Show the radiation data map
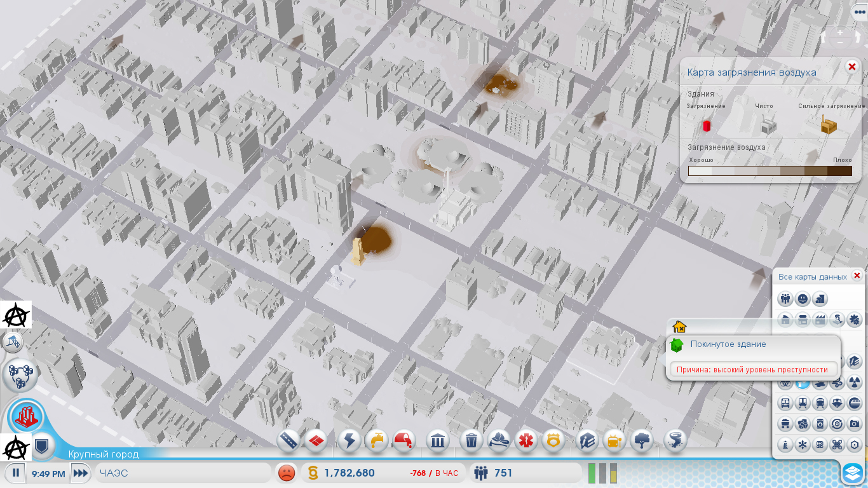Image resolution: width=868 pixels, height=488 pixels. [855, 382]
